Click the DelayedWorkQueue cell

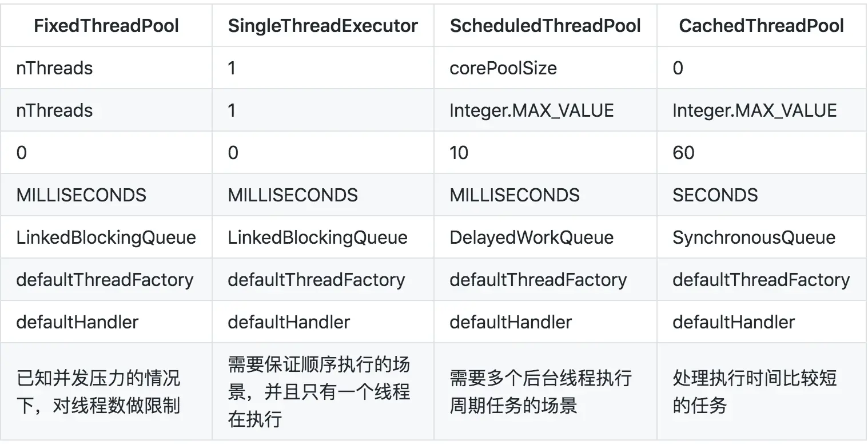point(531,237)
